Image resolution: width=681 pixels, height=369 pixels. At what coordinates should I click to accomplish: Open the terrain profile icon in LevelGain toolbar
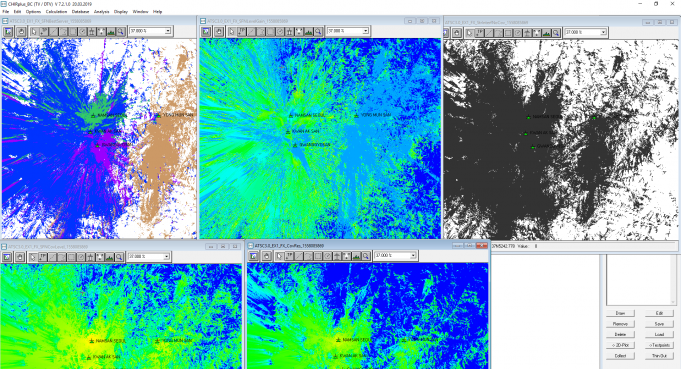pyautogui.click(x=308, y=31)
